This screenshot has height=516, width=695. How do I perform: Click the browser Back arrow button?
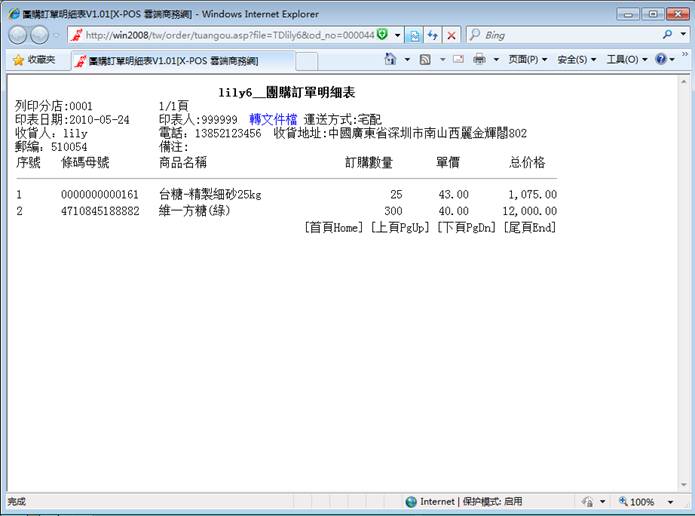[x=19, y=35]
